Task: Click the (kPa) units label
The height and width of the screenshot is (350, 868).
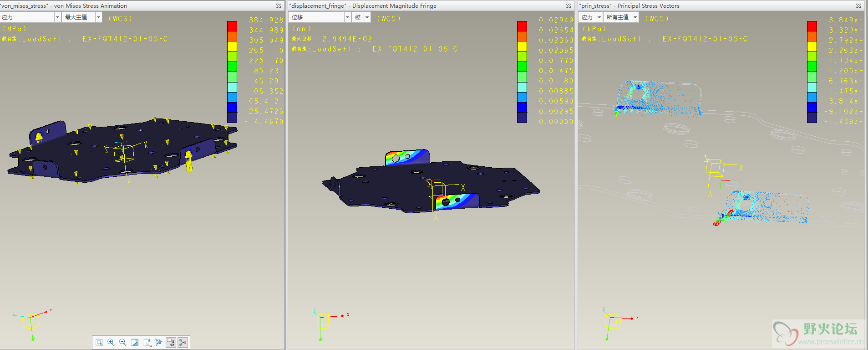Action: tap(594, 29)
